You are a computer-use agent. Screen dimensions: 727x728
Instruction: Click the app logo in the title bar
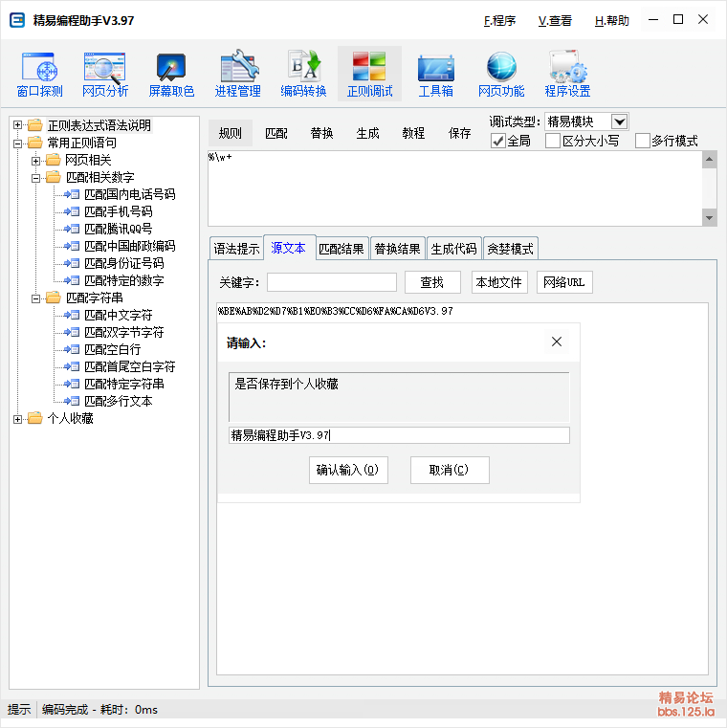[x=17, y=20]
